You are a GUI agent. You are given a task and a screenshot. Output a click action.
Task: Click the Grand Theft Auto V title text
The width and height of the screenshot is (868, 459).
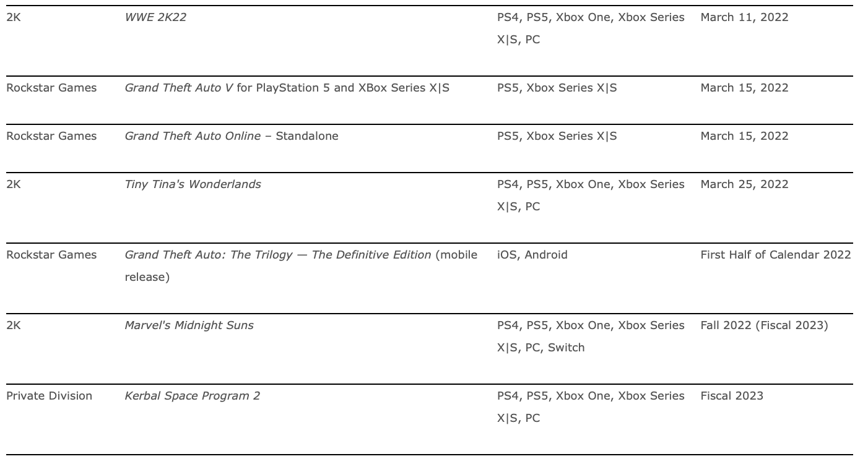(x=179, y=88)
